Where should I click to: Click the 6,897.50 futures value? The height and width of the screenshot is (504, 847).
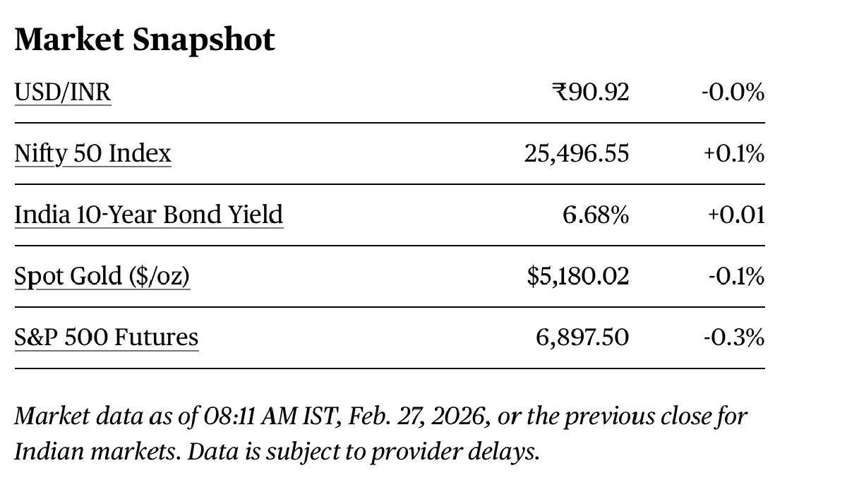(x=582, y=337)
